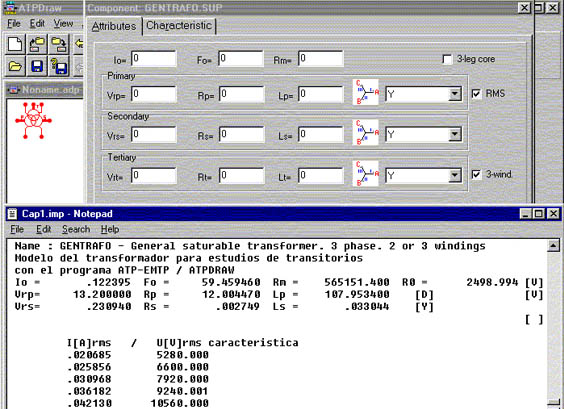This screenshot has width=564, height=409.
Task: Select the Attributes tab
Action: 114,26
